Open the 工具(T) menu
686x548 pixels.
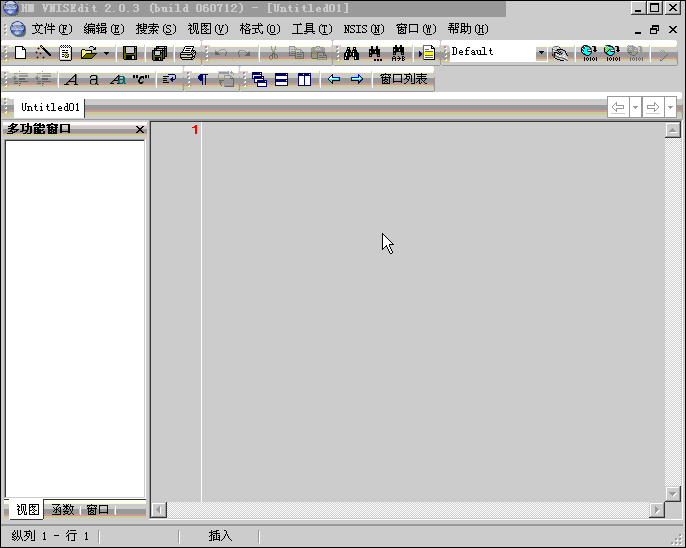(x=312, y=29)
